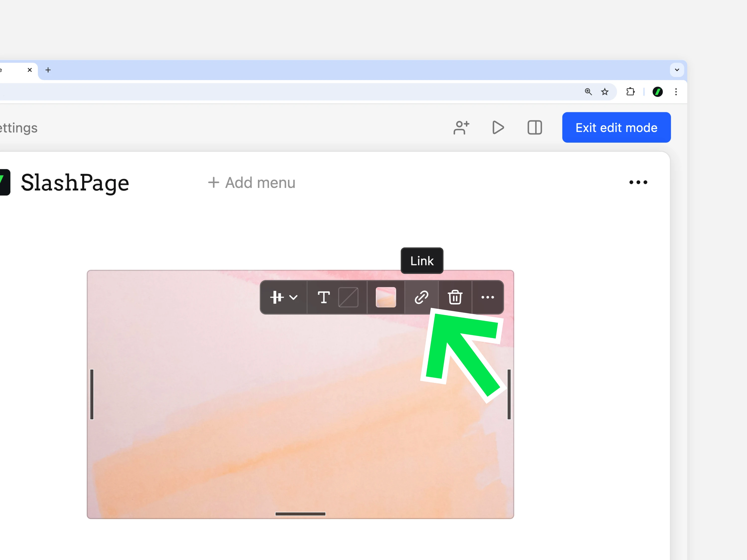Open the browser extensions puzzle icon
The width and height of the screenshot is (747, 560).
[630, 92]
